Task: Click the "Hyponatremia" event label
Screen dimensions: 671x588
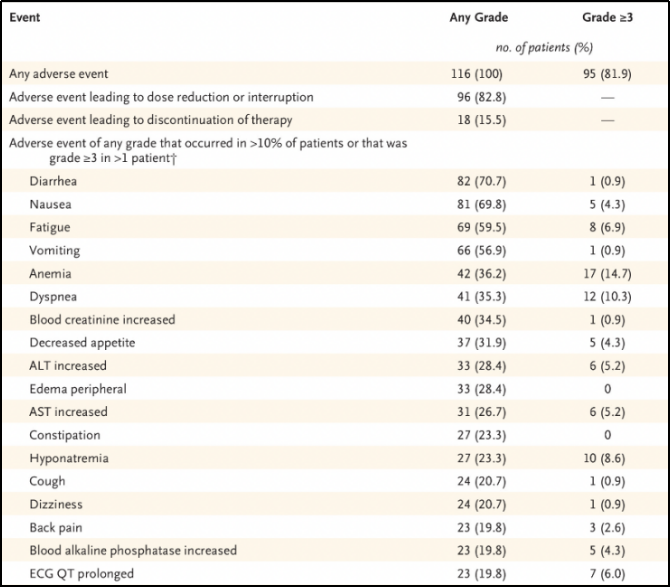Action: (x=69, y=459)
